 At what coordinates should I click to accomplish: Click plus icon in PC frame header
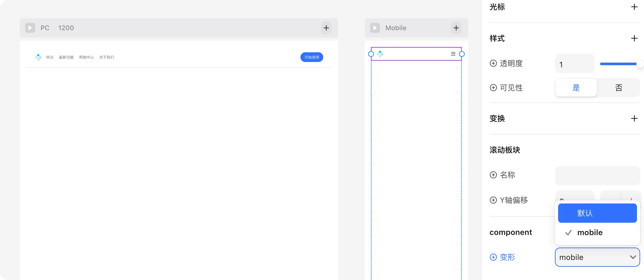(x=326, y=28)
